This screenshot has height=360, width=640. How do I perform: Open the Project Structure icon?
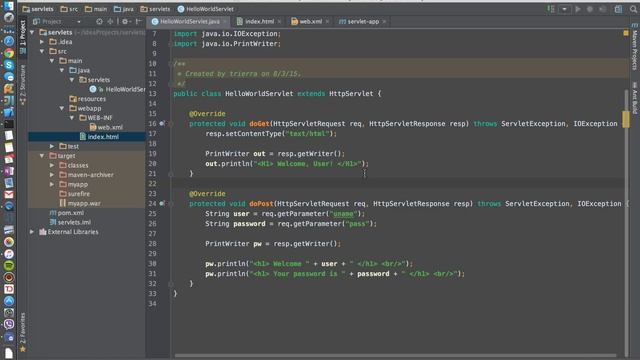(618, 9)
